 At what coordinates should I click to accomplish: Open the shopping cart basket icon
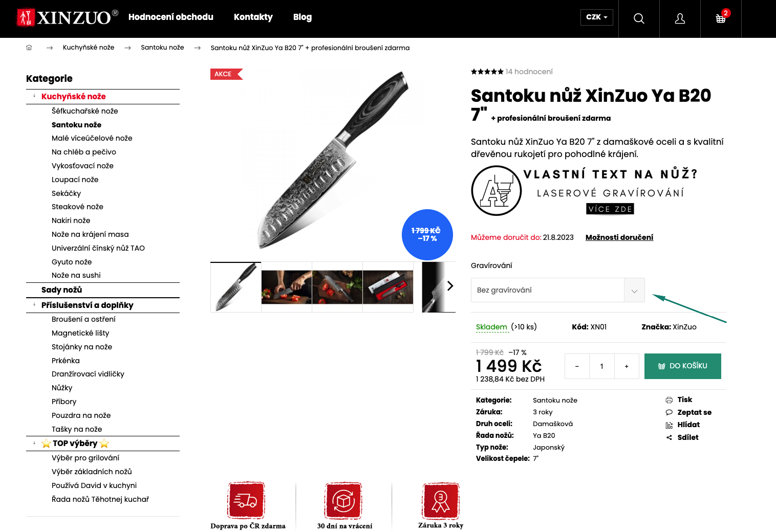click(x=721, y=19)
